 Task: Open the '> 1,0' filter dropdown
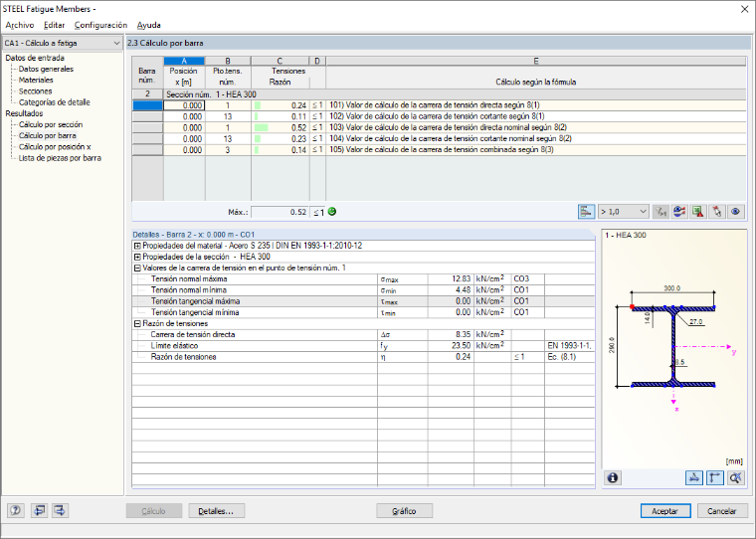click(624, 212)
